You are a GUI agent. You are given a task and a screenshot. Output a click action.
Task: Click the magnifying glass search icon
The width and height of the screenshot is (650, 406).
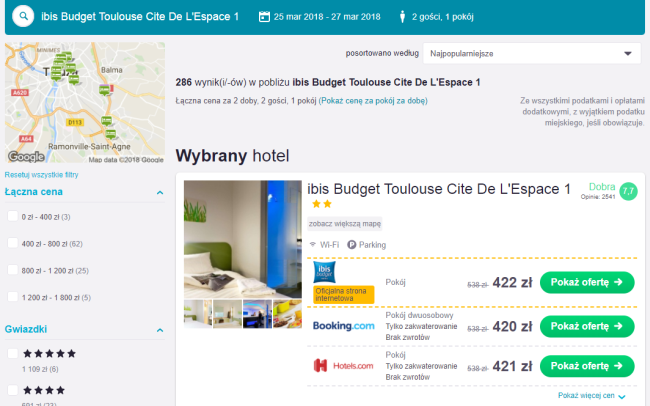pos(23,17)
